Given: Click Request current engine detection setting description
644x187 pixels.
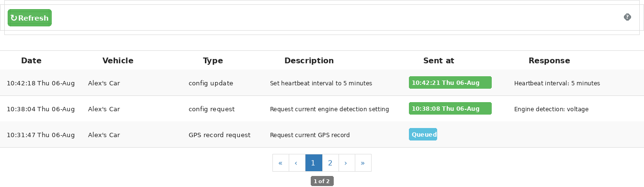Looking at the screenshot, I should 329,109.
